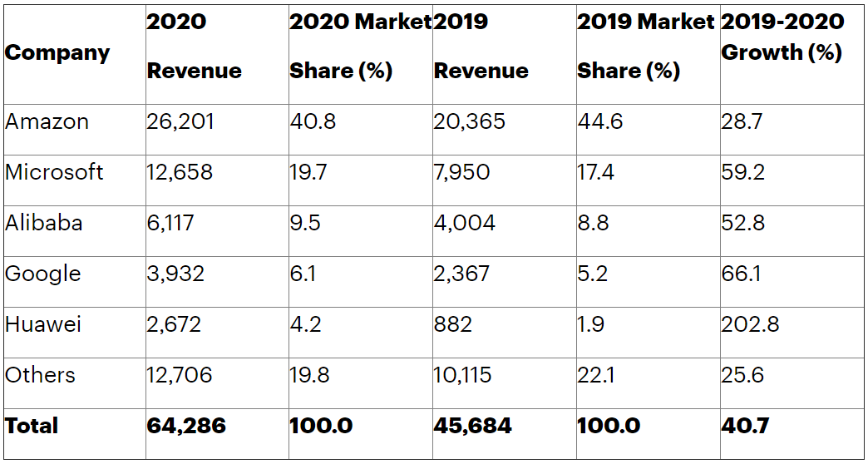Select Google's growth figure 66.1
Image resolution: width=868 pixels, height=464 pixels.
tap(741, 274)
